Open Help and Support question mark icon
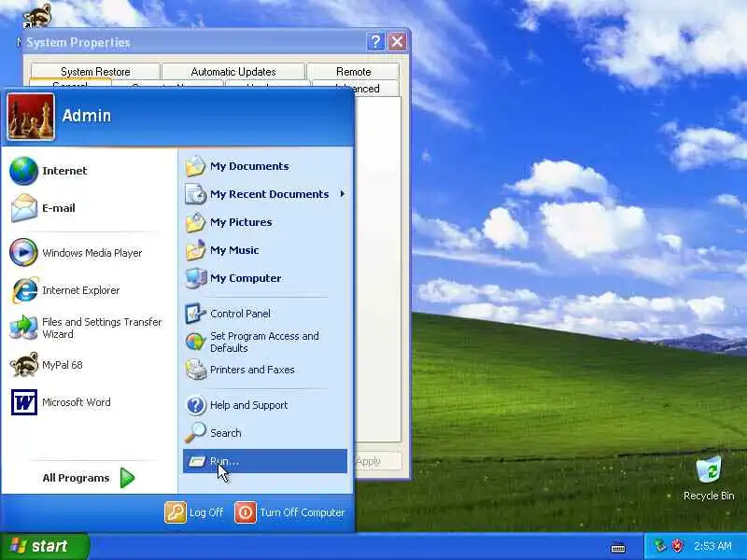The height and width of the screenshot is (560, 747). tap(195, 405)
